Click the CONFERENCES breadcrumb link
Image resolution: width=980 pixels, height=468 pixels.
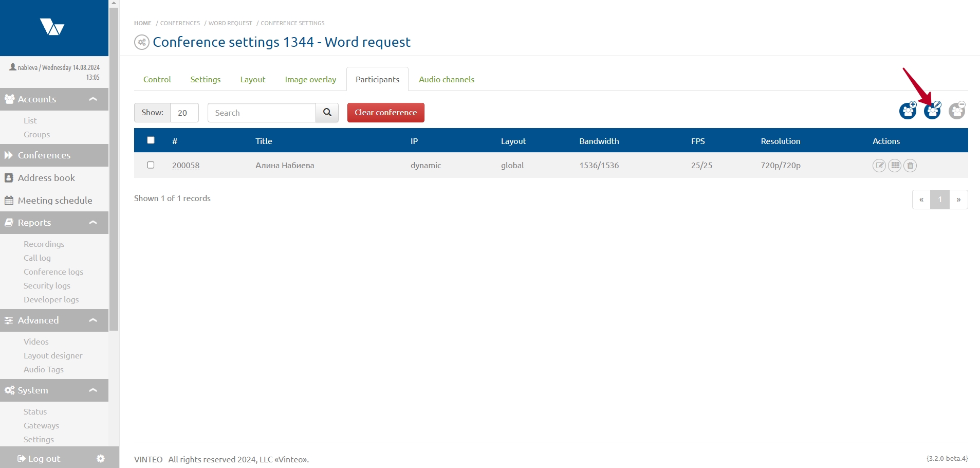point(180,23)
